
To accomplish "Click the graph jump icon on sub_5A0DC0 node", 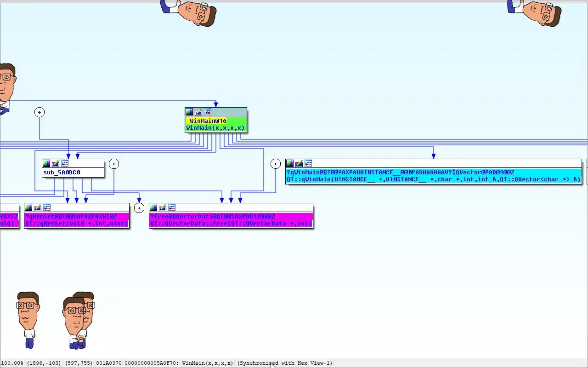I will pyautogui.click(x=65, y=163).
